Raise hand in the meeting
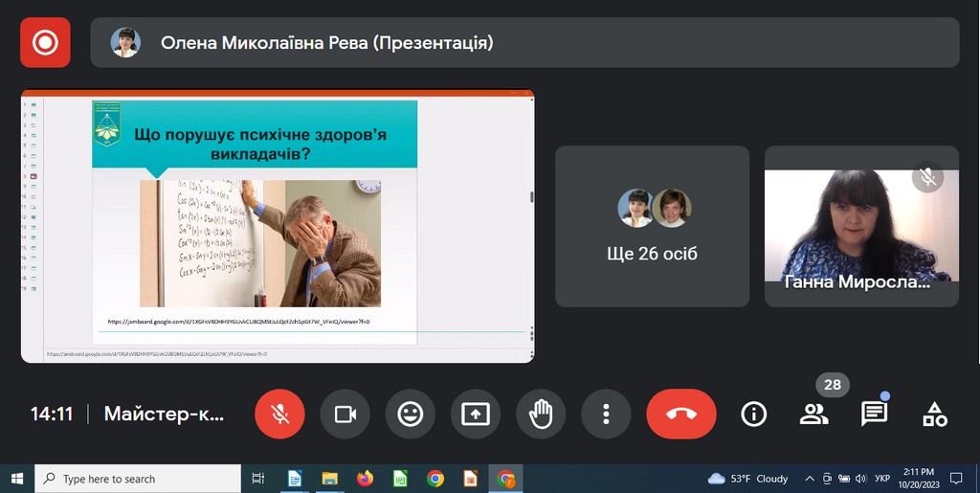Screen dimensions: 980x493 click(541, 414)
